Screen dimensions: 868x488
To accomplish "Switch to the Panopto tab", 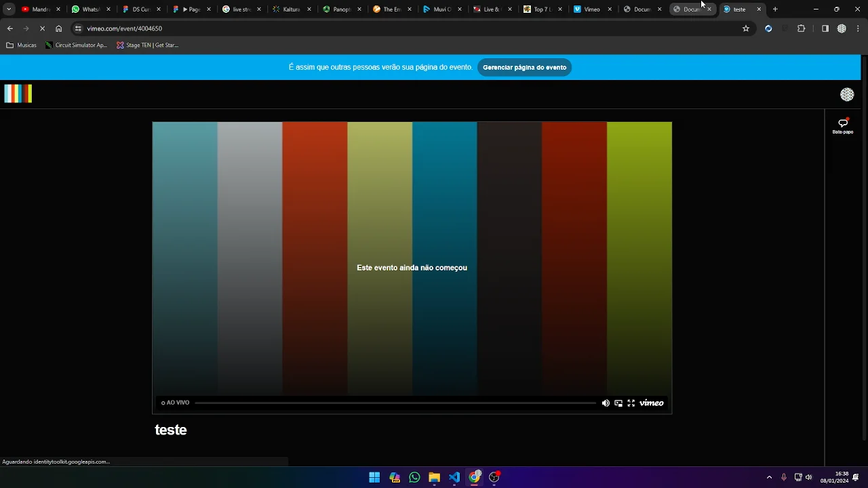I will coord(342,9).
